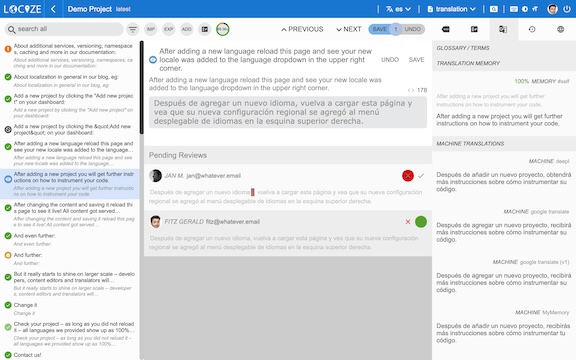Use the 100% MEMORY suggestion text

pos(499,120)
